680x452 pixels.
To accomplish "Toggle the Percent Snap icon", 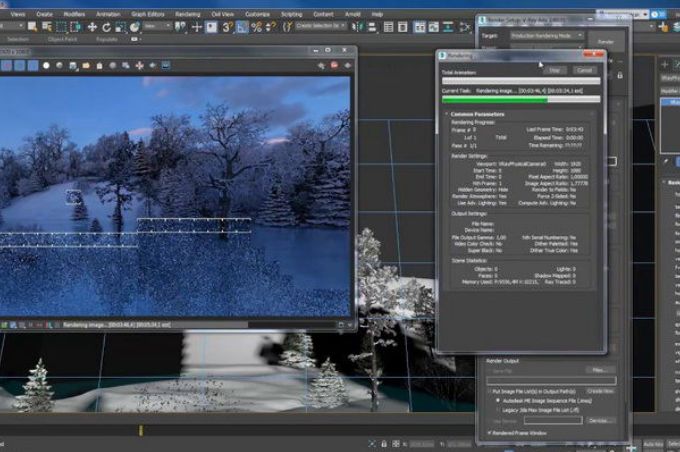I will [x=257, y=27].
